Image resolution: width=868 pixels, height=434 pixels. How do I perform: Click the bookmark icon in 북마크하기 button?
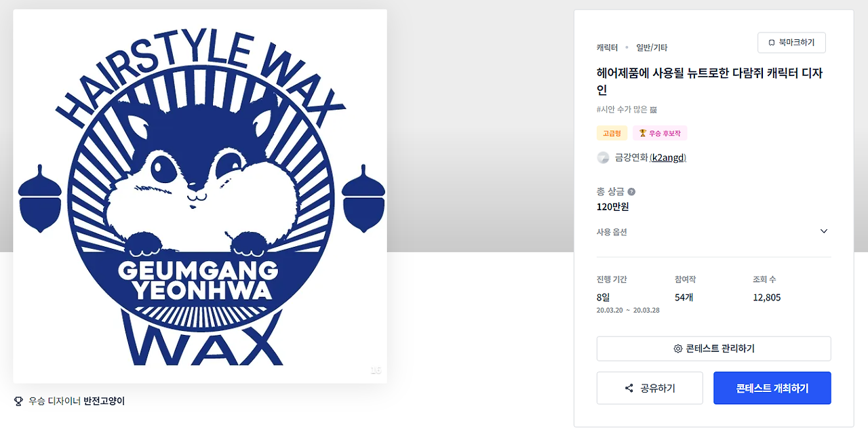(x=772, y=43)
